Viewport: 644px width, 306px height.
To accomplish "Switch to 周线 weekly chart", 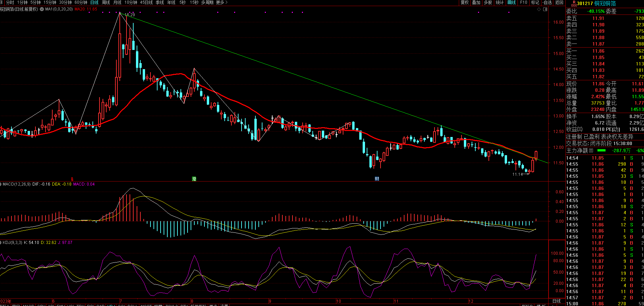I will pyautogui.click(x=106, y=2).
